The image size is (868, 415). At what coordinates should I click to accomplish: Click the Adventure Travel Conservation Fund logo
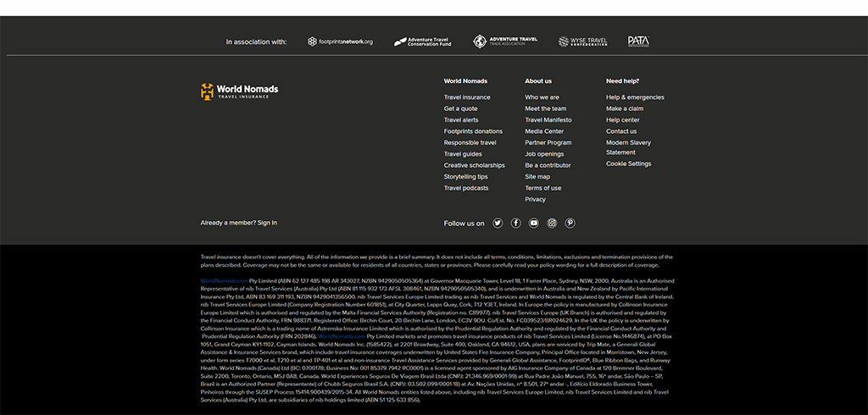[x=422, y=41]
